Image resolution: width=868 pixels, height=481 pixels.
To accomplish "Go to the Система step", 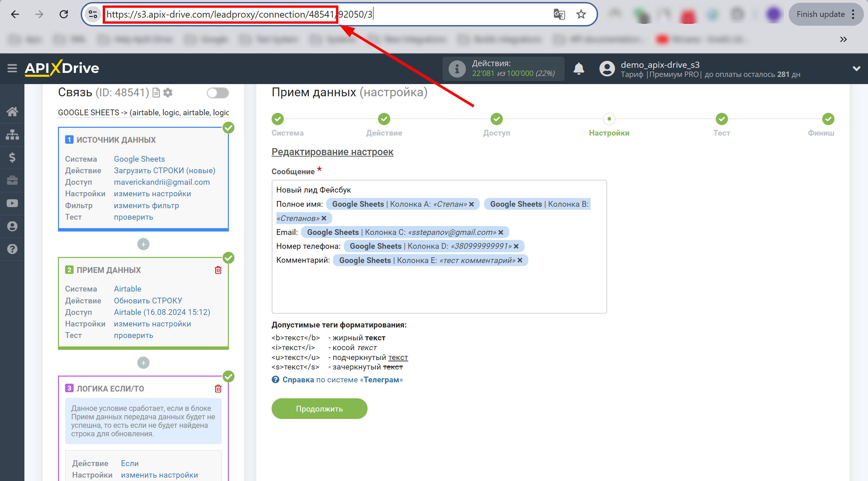I will pos(278,119).
